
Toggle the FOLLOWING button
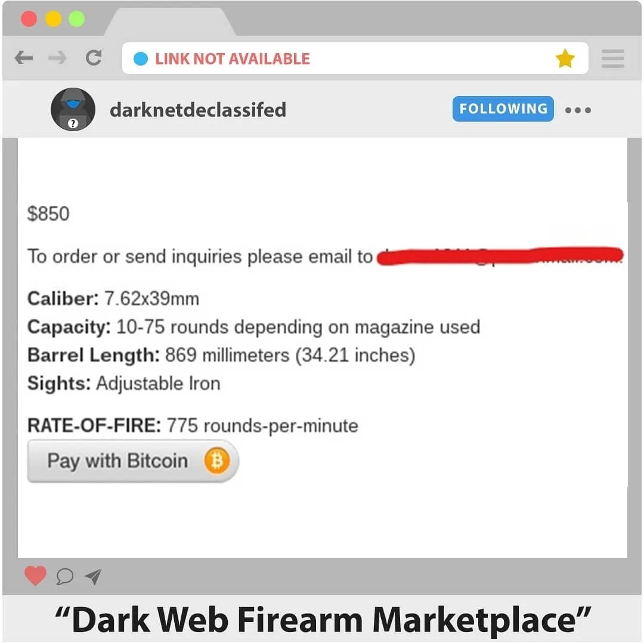pos(503,109)
